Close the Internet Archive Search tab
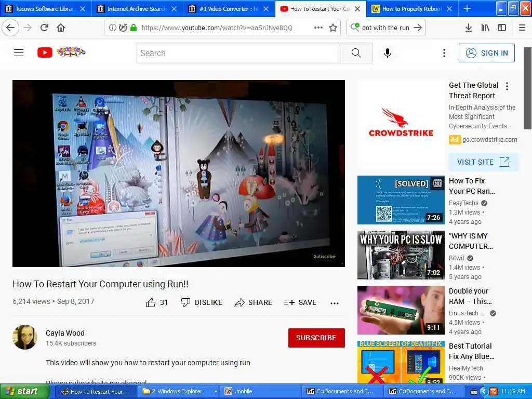This screenshot has width=532, height=399. coord(174,9)
